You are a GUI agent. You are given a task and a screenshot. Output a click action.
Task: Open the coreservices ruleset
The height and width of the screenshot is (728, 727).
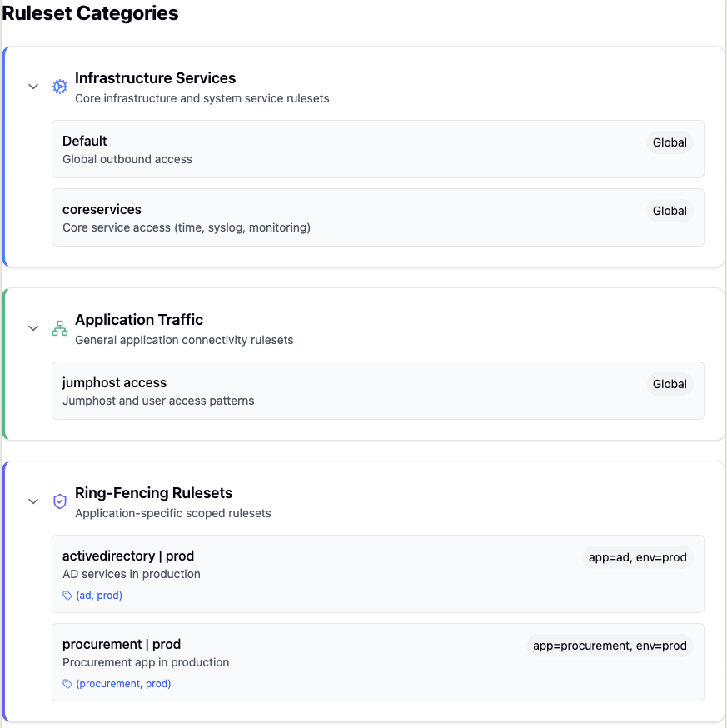coord(102,209)
